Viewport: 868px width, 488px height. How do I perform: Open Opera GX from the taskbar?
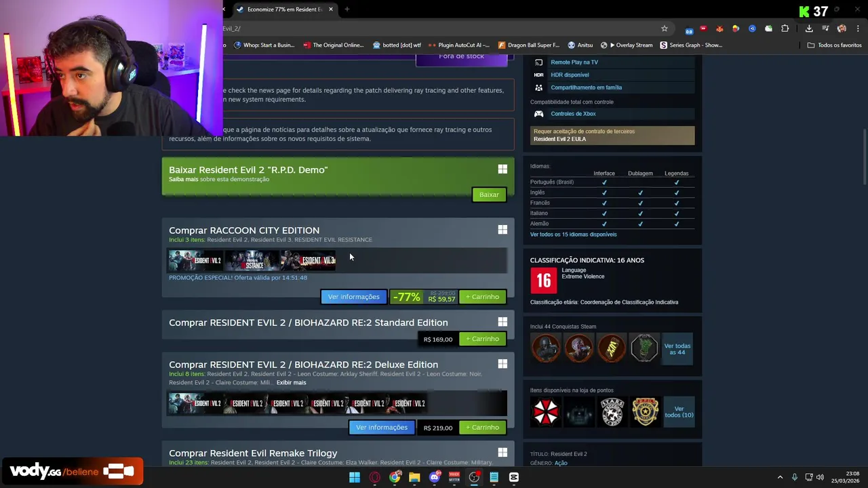[375, 477]
